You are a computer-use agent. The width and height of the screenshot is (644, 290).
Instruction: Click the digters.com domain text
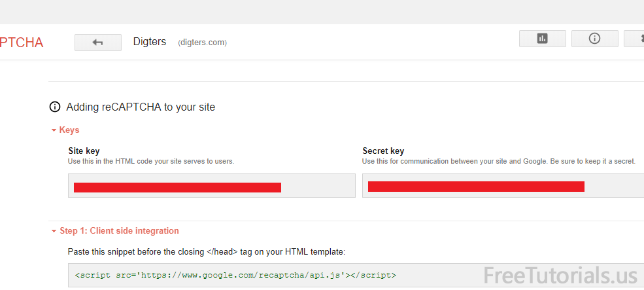(202, 43)
